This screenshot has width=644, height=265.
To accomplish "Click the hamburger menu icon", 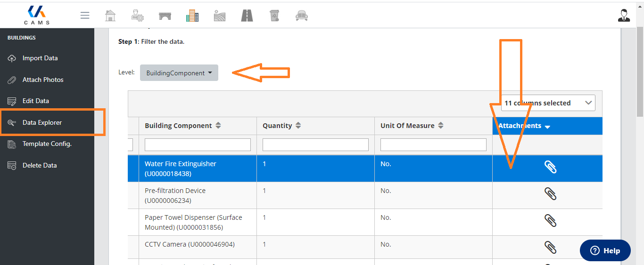I will click(x=85, y=16).
